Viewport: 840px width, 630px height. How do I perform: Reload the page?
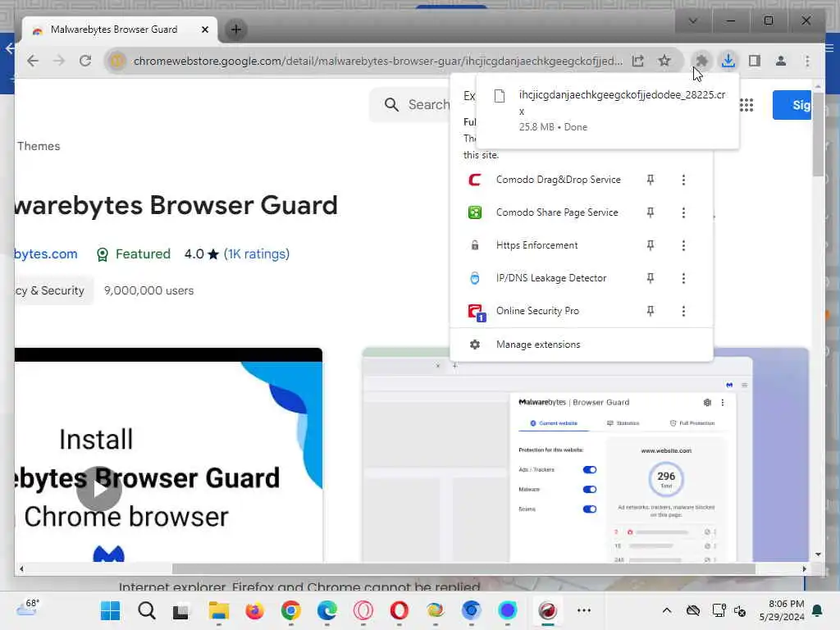(x=85, y=61)
